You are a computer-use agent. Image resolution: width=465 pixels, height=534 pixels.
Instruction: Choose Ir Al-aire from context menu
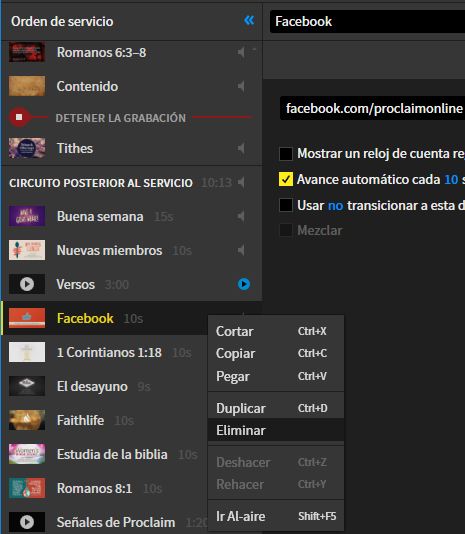pyautogui.click(x=276, y=516)
